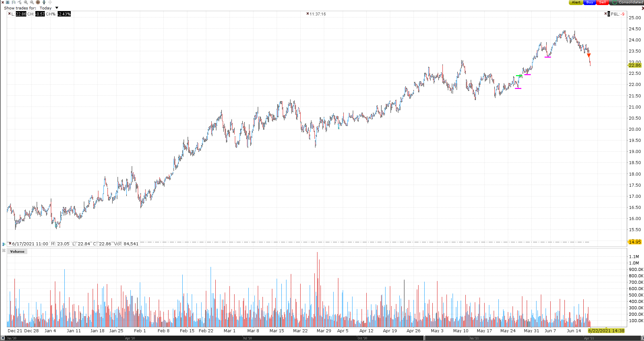Click the magenta marker near Jun 7
The height and width of the screenshot is (341, 644).
(548, 57)
